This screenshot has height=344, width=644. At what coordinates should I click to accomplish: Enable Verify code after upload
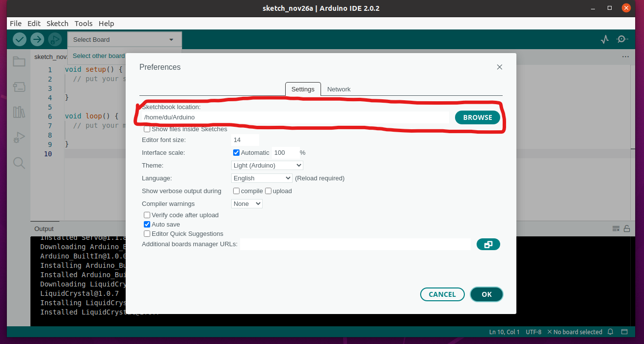click(x=147, y=215)
